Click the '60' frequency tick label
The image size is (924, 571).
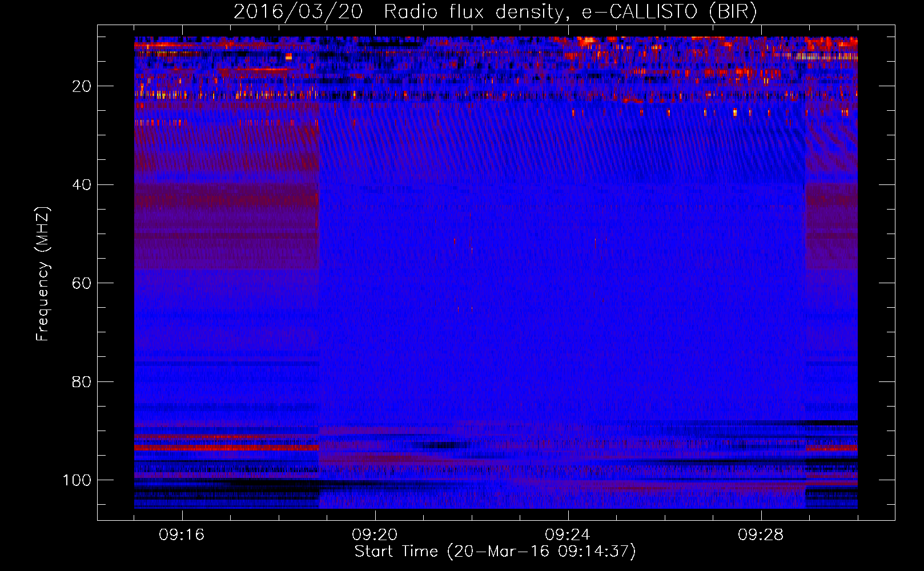[x=82, y=283]
